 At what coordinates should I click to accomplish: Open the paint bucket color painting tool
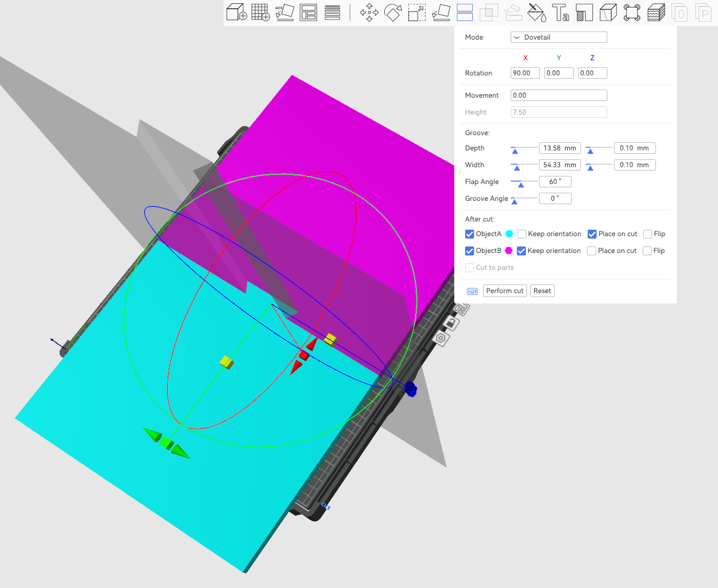(x=536, y=12)
